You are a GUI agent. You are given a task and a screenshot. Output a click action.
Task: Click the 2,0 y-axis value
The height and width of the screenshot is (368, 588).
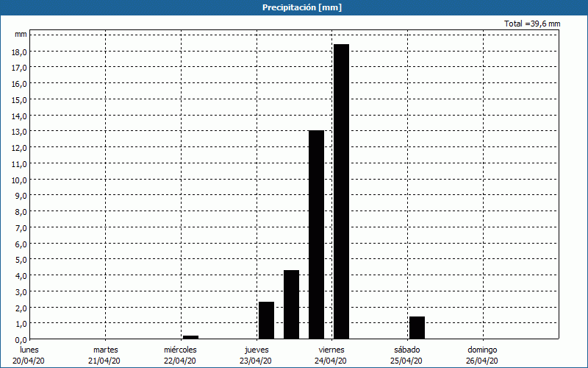coord(21,308)
